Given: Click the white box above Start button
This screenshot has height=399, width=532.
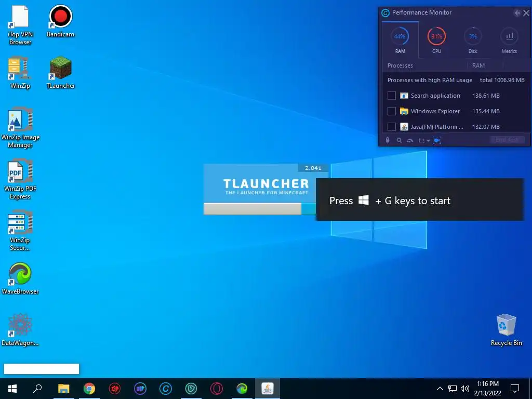Looking at the screenshot, I should tap(42, 369).
